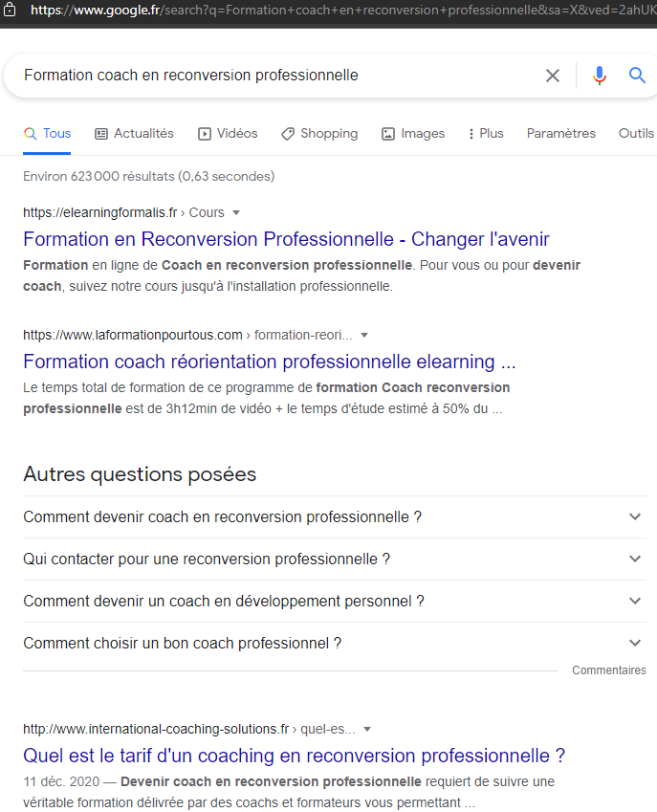This screenshot has width=657, height=812.
Task: Submit search with magnifying glass icon
Action: [x=638, y=76]
